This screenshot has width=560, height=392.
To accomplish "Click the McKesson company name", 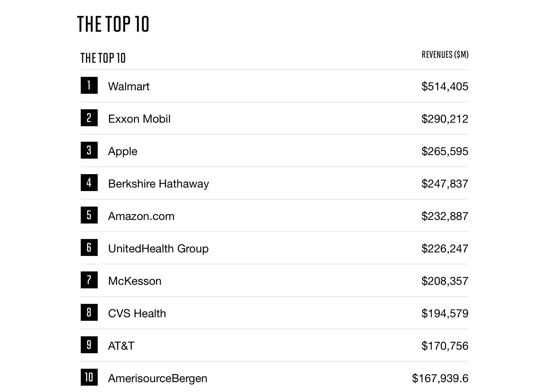I will click(x=135, y=281).
